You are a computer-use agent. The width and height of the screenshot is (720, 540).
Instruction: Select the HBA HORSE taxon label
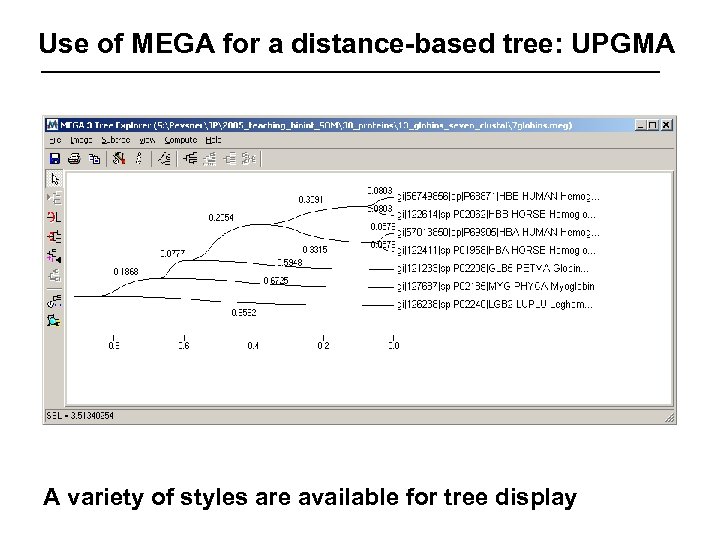[496, 250]
